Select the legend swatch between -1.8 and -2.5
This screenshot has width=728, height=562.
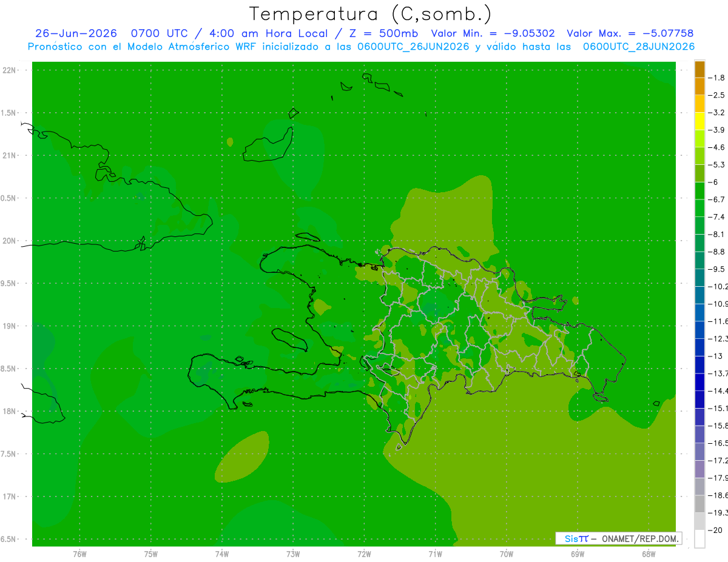[x=699, y=87]
